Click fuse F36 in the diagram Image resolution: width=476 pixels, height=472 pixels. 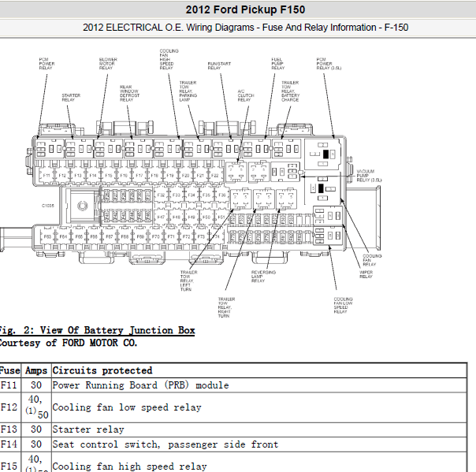coord(222,195)
